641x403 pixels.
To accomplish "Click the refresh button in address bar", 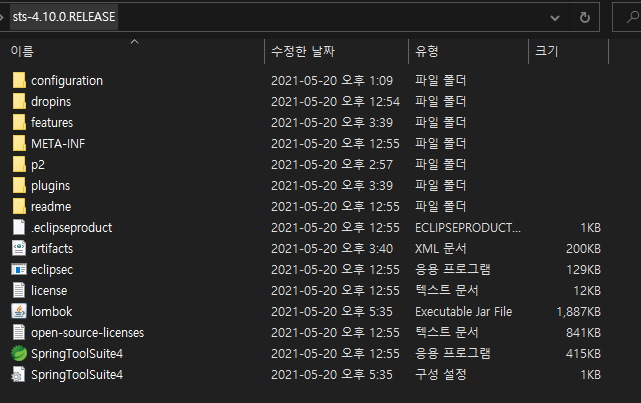I will 585,17.
